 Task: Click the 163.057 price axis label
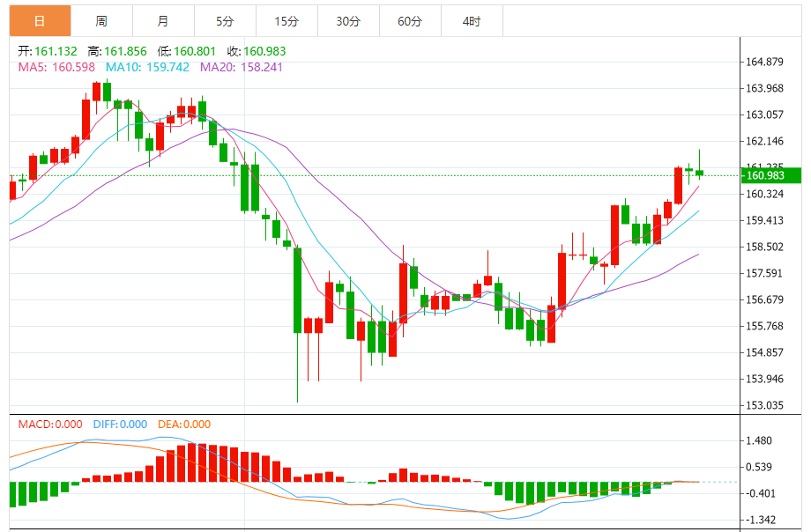[764, 115]
